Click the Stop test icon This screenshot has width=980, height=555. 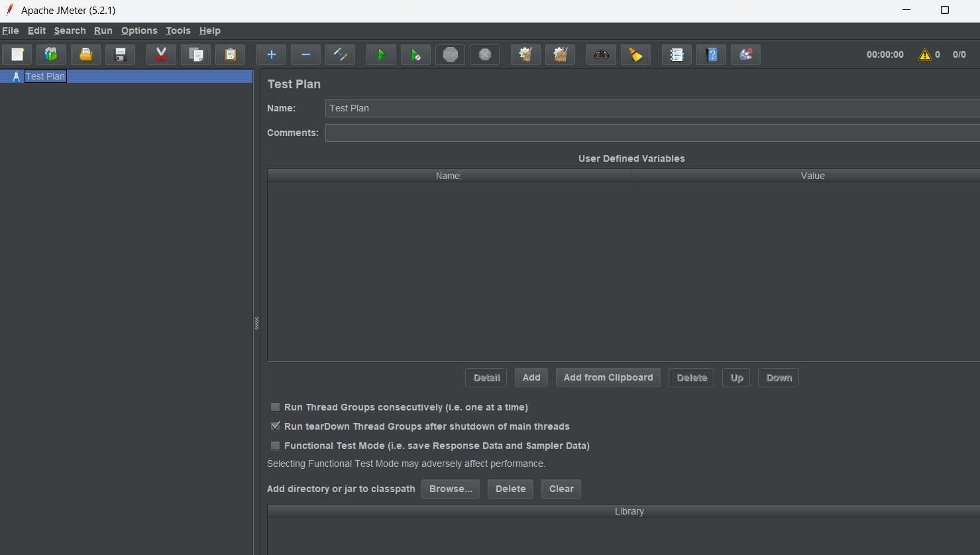pyautogui.click(x=450, y=54)
